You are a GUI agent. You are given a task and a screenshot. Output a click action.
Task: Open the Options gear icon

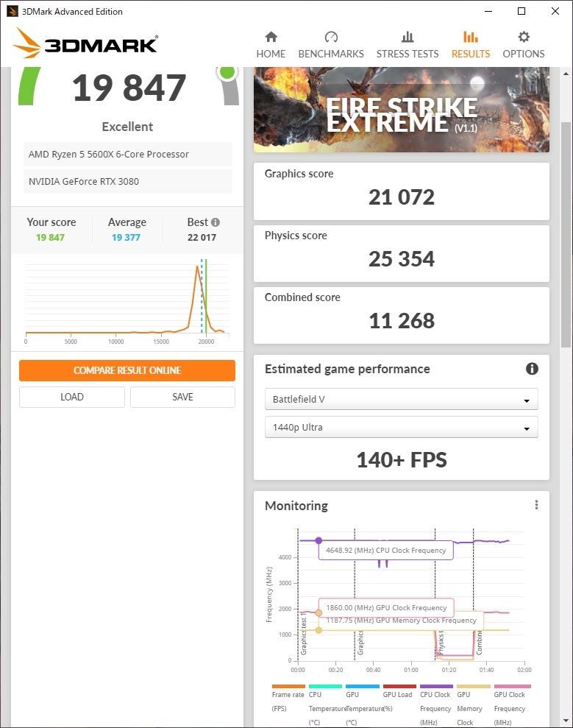[x=524, y=37]
